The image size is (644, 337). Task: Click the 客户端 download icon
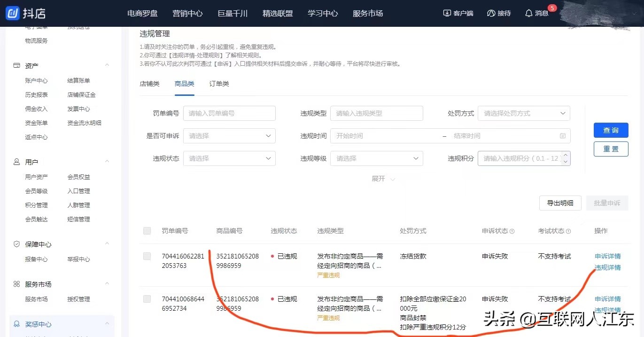(447, 13)
